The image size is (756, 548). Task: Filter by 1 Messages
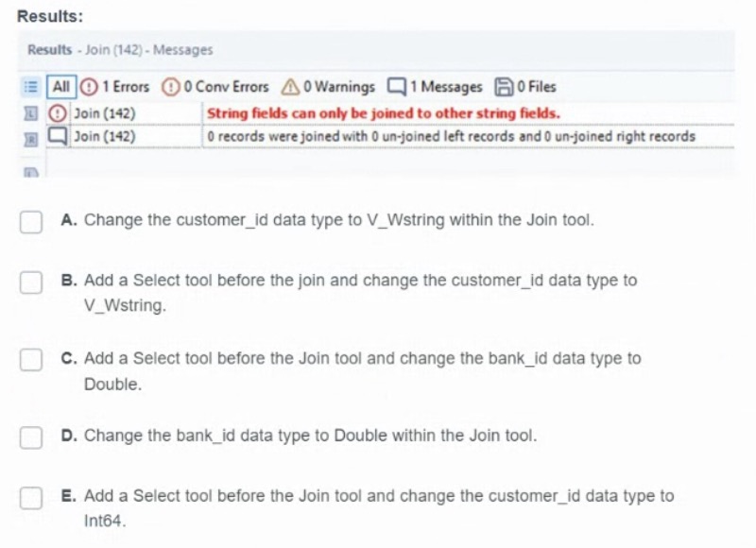coord(435,87)
